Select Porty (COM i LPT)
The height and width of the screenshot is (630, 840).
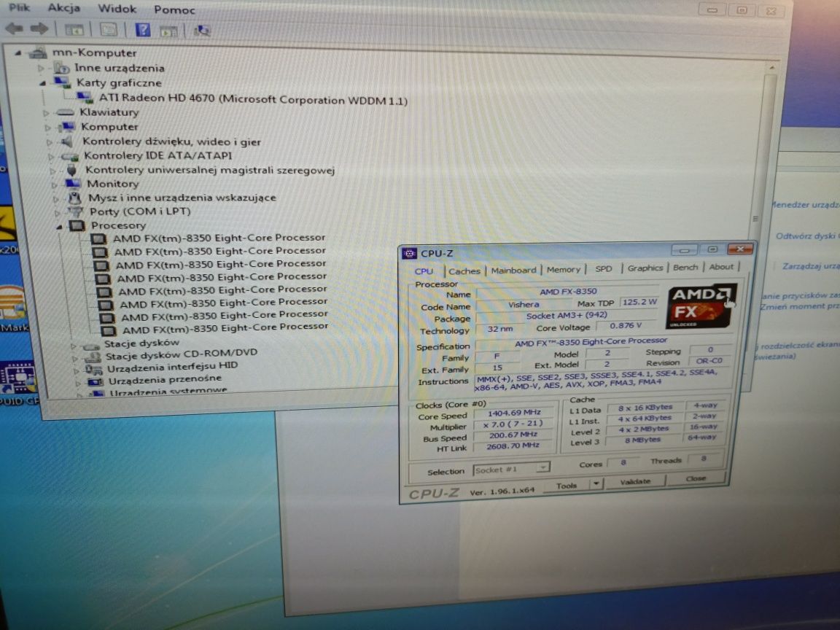(x=140, y=211)
